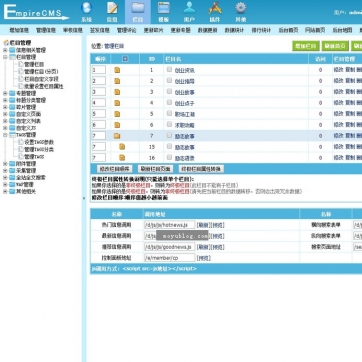This screenshot has width=362, height=362.
Task: Open 批量设置栏目属性 in the tree
Action: (44, 86)
